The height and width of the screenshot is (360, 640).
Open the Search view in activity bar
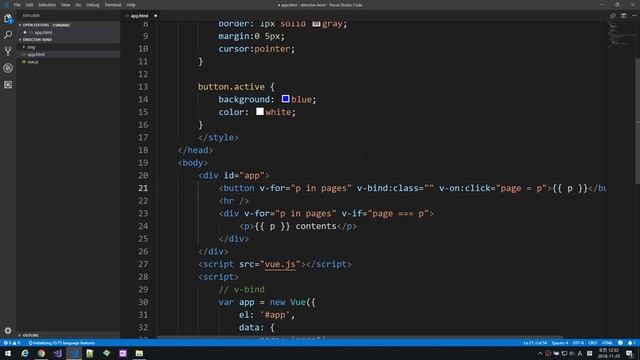tap(8, 35)
